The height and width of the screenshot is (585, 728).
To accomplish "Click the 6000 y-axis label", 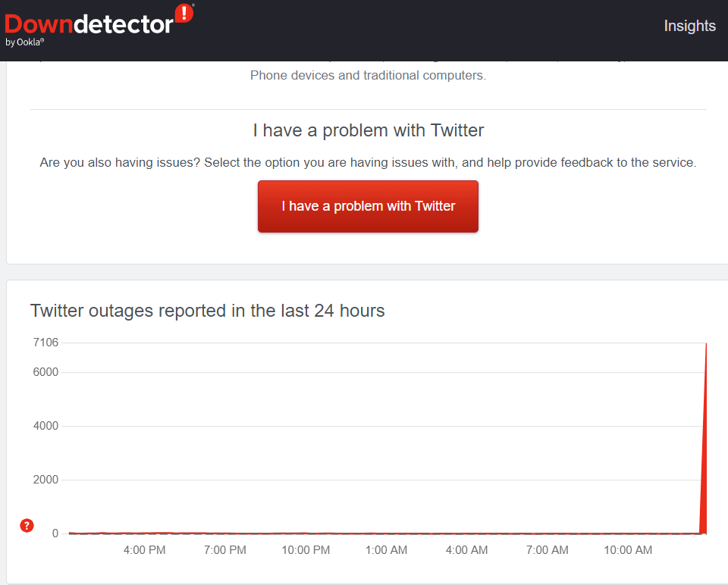I will pyautogui.click(x=45, y=372).
